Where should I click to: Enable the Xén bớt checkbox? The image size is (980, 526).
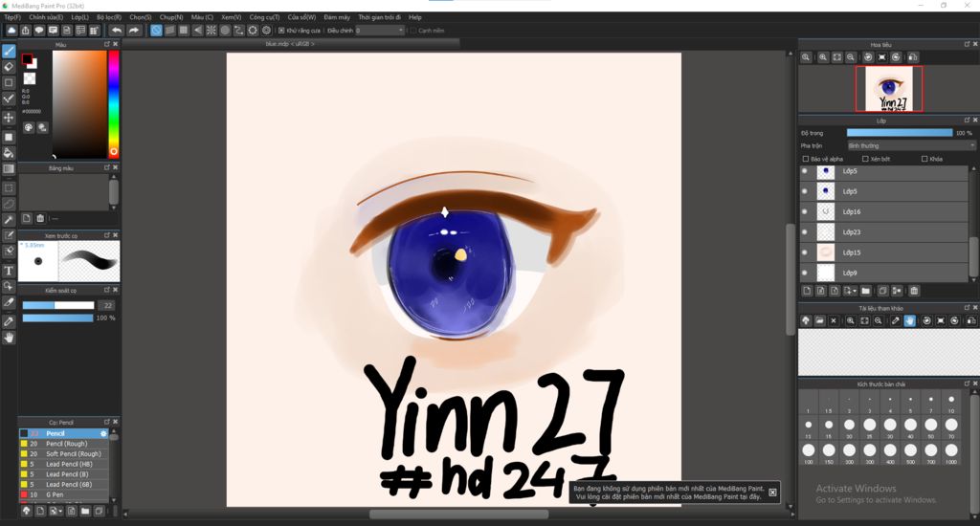click(x=865, y=159)
